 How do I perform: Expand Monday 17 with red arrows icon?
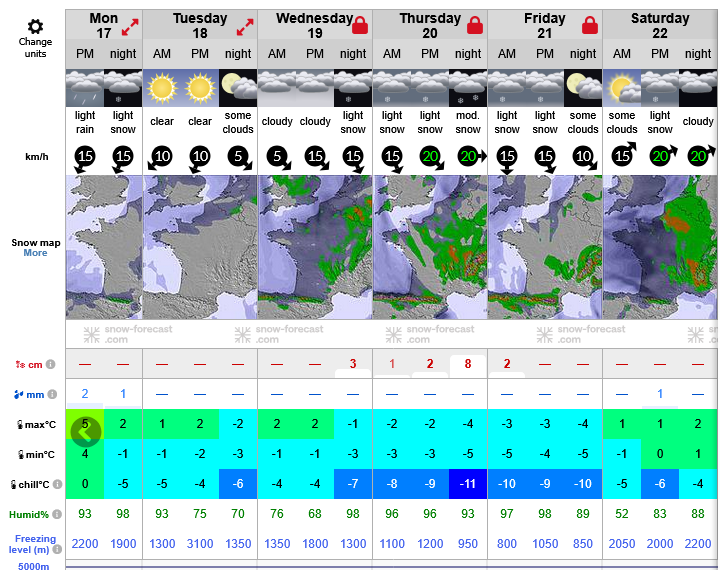130,27
